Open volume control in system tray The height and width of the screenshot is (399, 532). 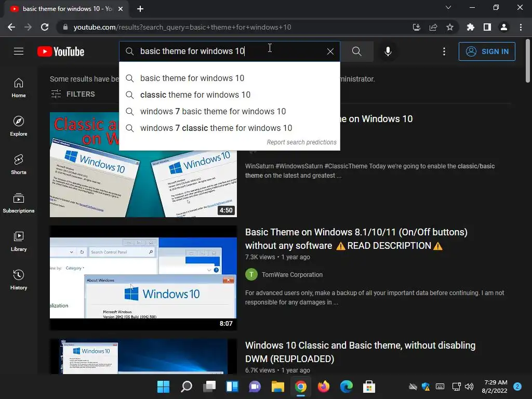click(469, 387)
